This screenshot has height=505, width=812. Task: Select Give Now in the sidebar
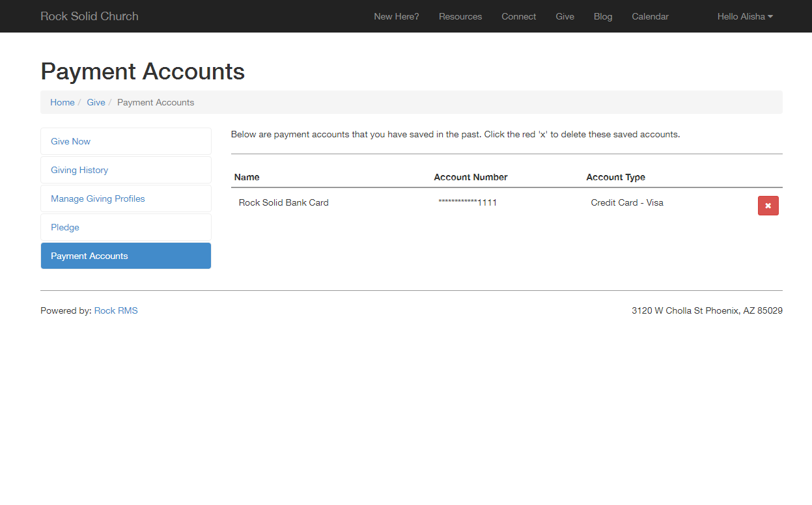[70, 141]
